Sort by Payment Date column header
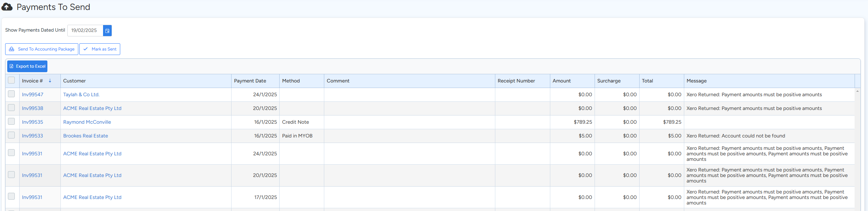Viewport: 868px width, 211px height. point(250,81)
